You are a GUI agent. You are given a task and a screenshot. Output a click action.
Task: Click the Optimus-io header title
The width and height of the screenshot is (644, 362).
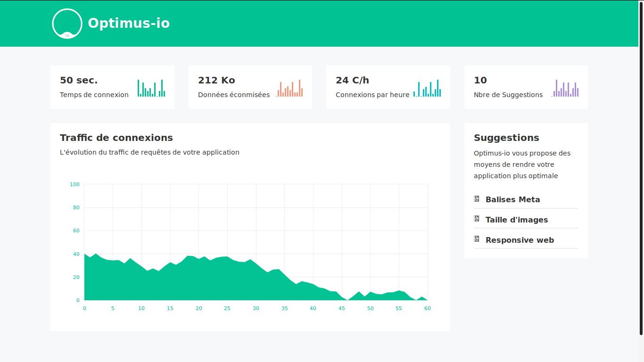pos(129,23)
